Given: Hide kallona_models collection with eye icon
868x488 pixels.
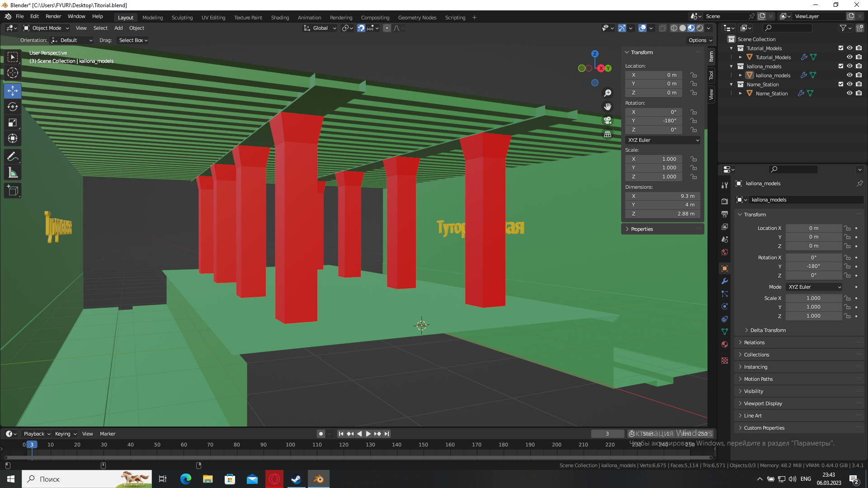Looking at the screenshot, I should 849,66.
